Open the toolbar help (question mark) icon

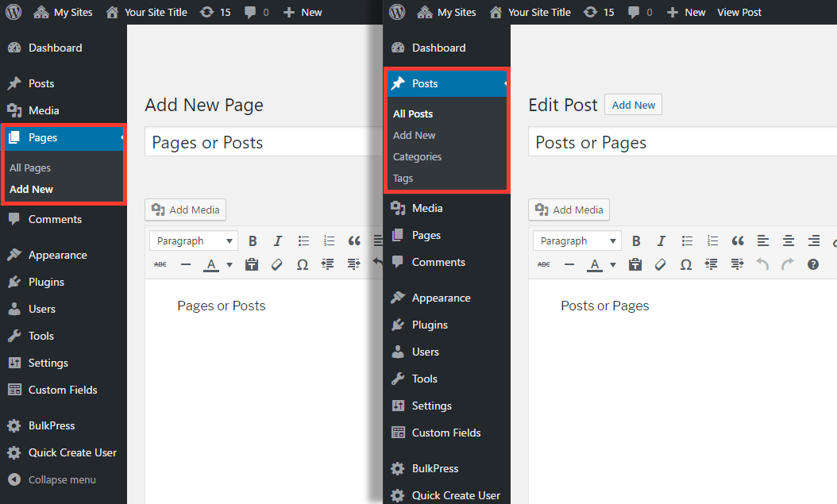(x=812, y=264)
